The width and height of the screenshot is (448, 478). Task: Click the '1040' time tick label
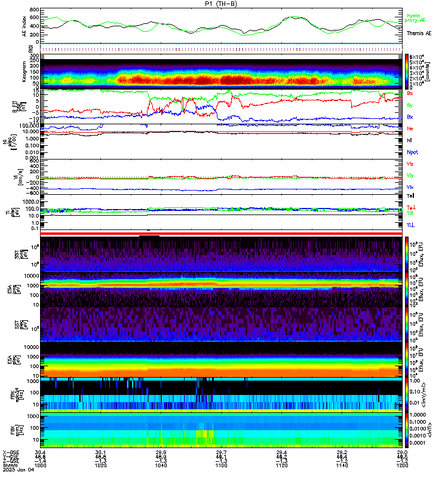(161, 465)
